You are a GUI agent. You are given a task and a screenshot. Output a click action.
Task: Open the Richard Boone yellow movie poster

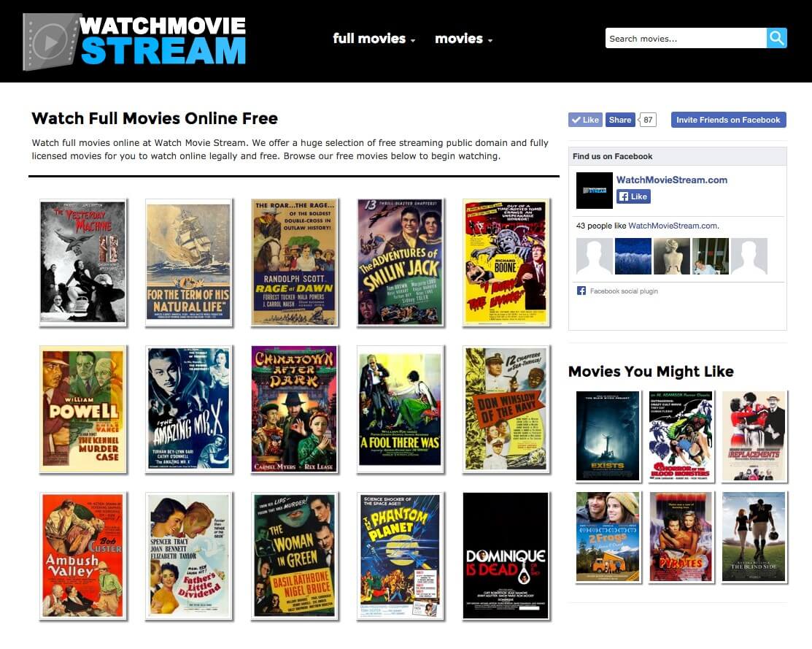(x=506, y=262)
